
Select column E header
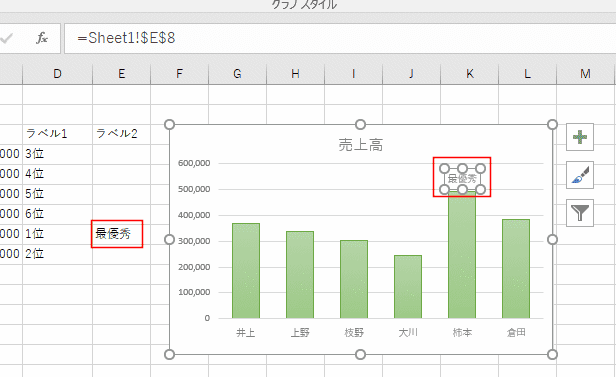click(121, 74)
